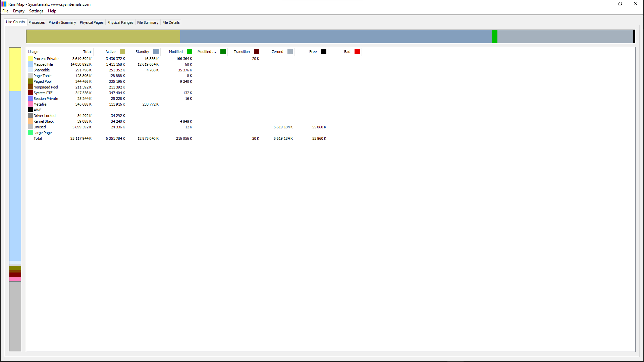Click the Standby column color swatch
Image resolution: width=644 pixels, height=362 pixels.
click(156, 52)
